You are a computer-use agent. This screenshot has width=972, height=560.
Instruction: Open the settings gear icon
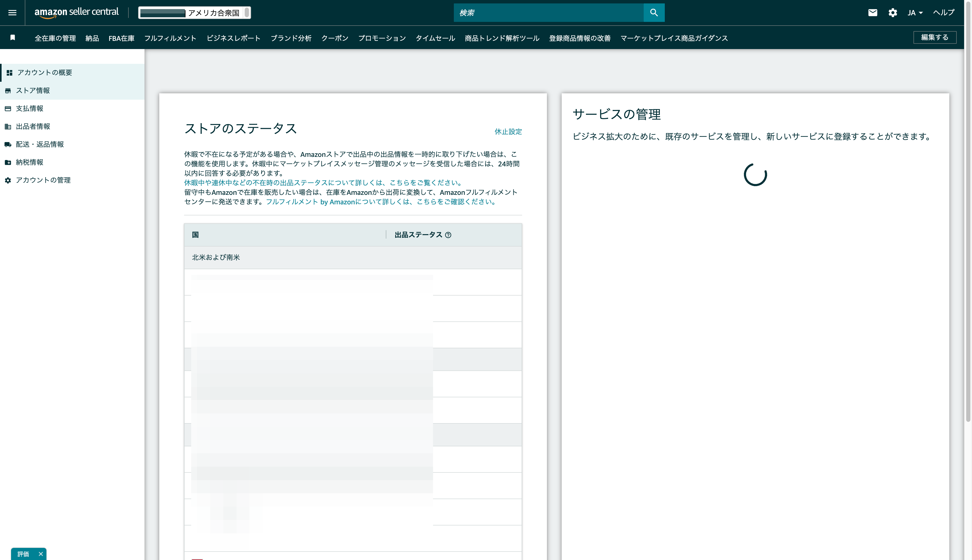tap(893, 13)
